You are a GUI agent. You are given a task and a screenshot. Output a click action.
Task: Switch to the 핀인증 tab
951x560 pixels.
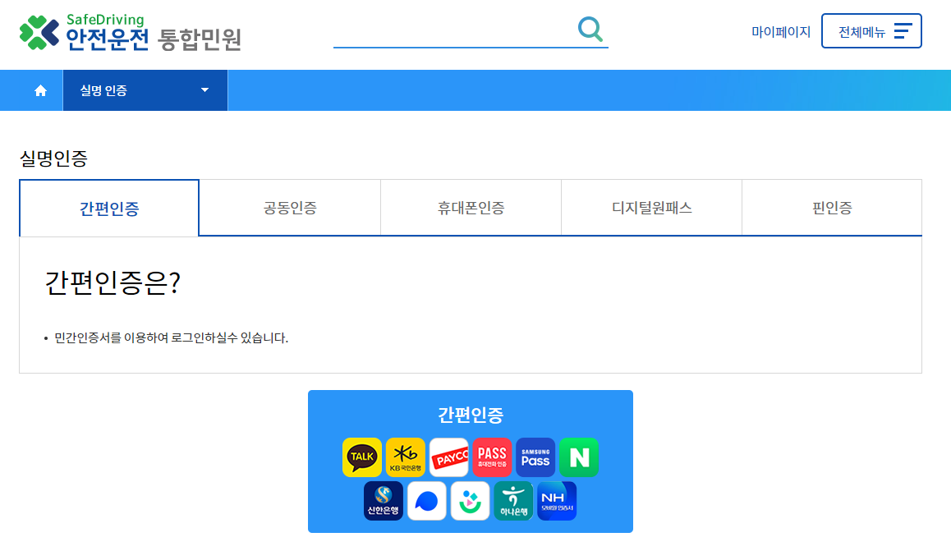832,208
